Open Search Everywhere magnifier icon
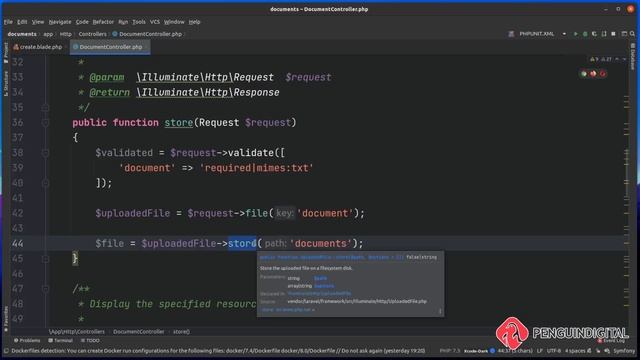This screenshot has height=360, width=640. coord(632,34)
